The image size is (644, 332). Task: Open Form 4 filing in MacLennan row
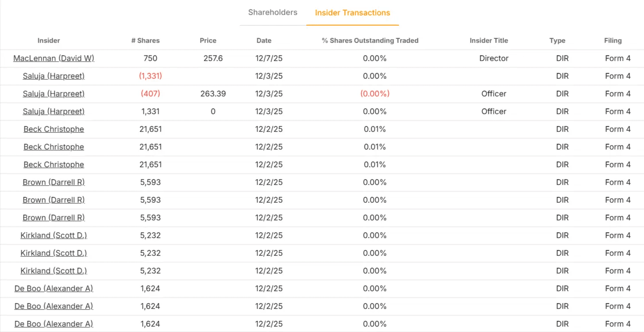[617, 58]
